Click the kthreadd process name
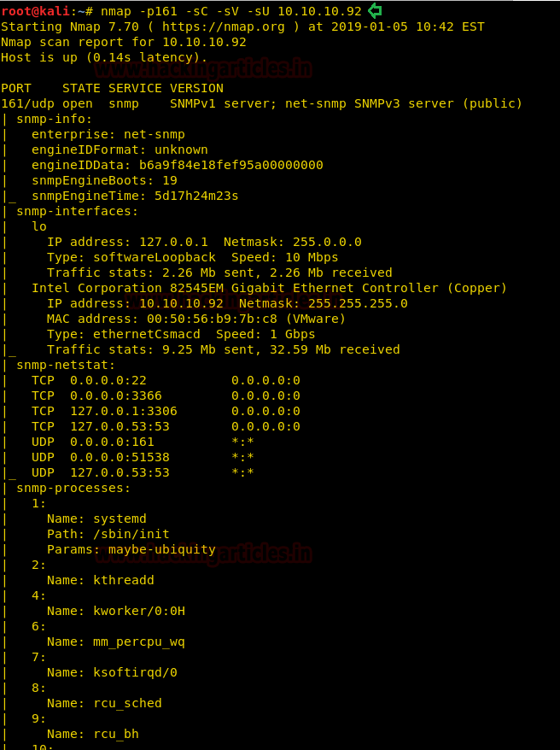The image size is (560, 750). tap(124, 580)
